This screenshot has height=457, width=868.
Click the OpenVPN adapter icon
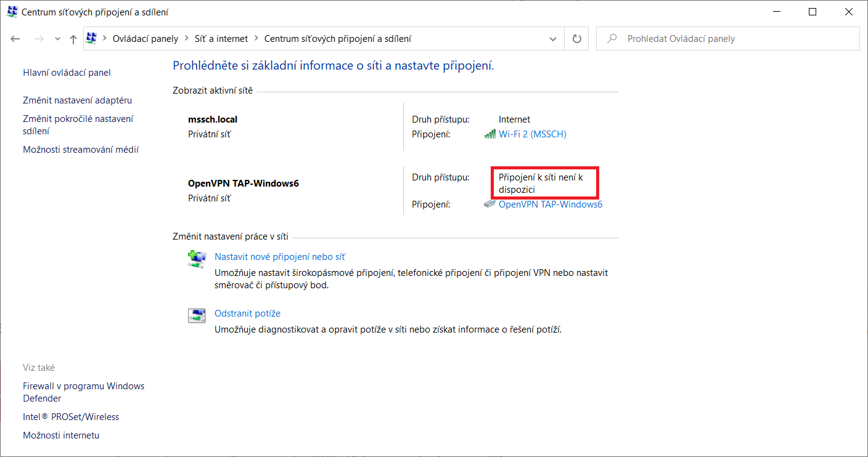coord(490,204)
